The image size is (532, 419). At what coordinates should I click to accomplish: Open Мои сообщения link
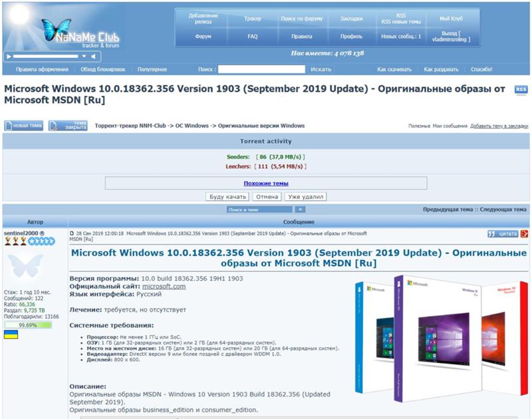point(450,126)
